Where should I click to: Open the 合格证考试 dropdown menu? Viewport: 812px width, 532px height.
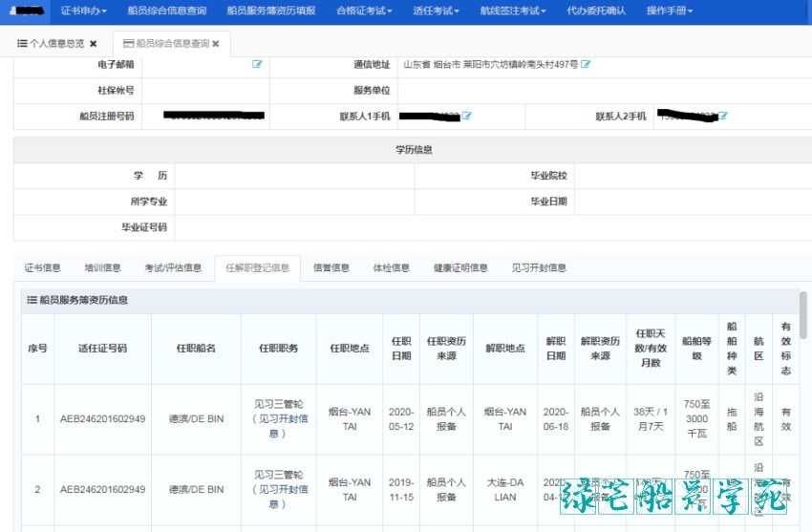point(364,11)
